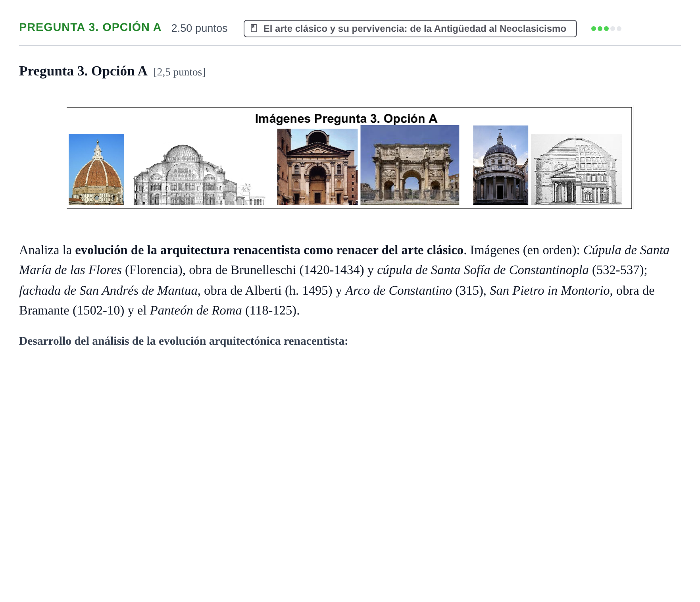This screenshot has height=602, width=700.
Task: Open the Santa Sofía section drawing
Action: tap(199, 174)
